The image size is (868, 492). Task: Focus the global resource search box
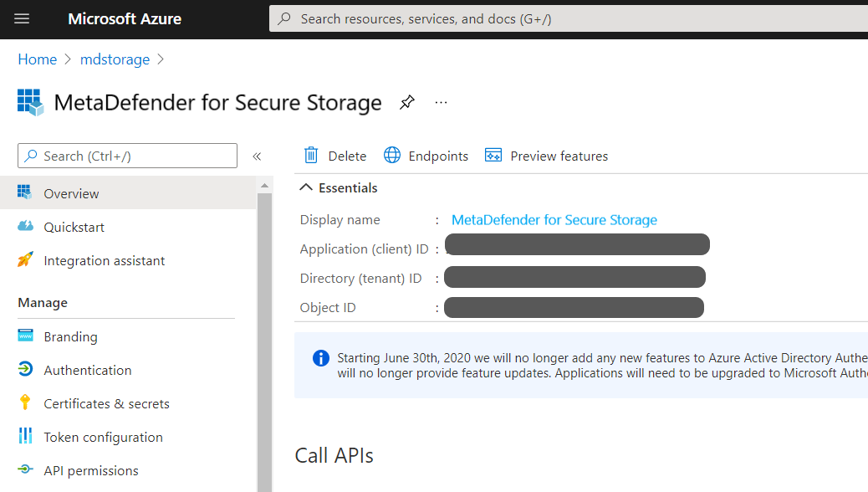point(569,19)
